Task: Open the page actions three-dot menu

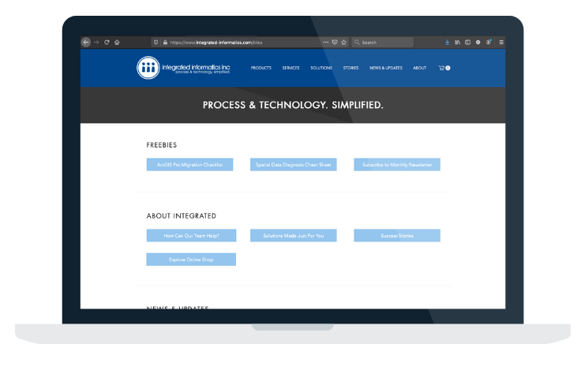Action: point(325,43)
